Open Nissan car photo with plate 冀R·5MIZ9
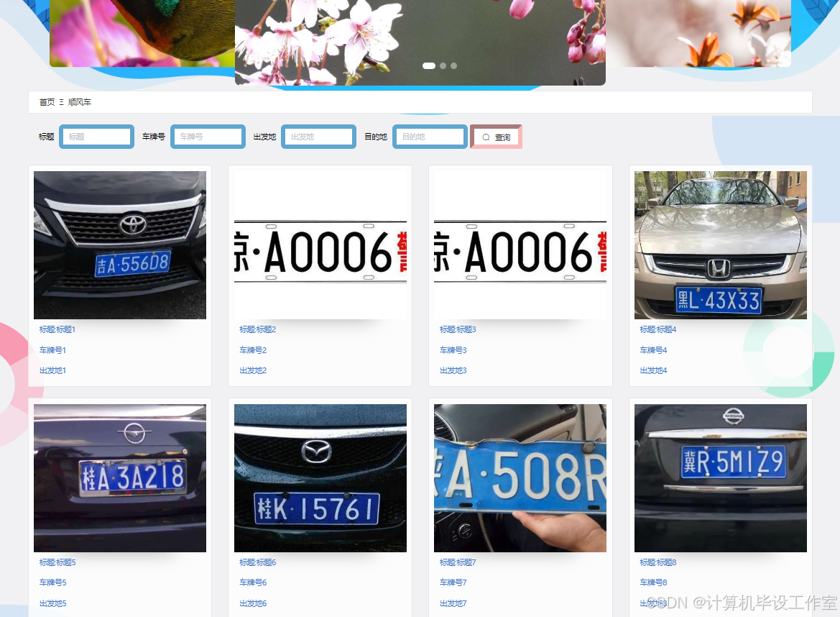Screen dimensions: 840x617 point(721,478)
